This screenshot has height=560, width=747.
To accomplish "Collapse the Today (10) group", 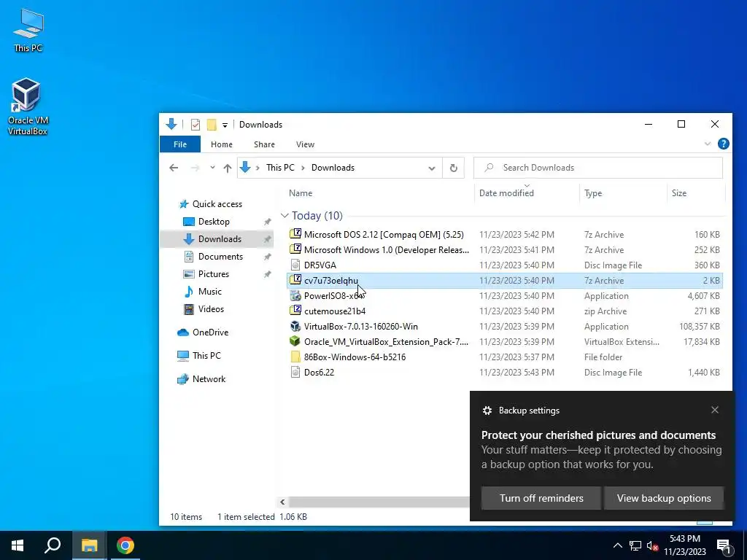I will (x=285, y=216).
